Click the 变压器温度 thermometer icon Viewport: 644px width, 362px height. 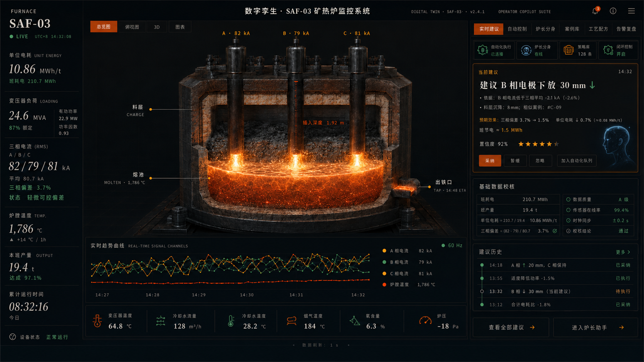click(97, 321)
